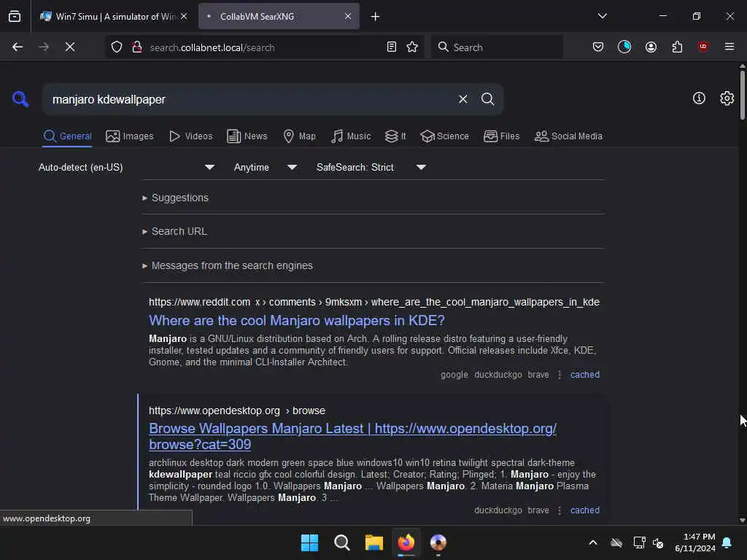747x560 pixels.
Task: Close the CollabVM SearXNG tab
Action: 348,16
